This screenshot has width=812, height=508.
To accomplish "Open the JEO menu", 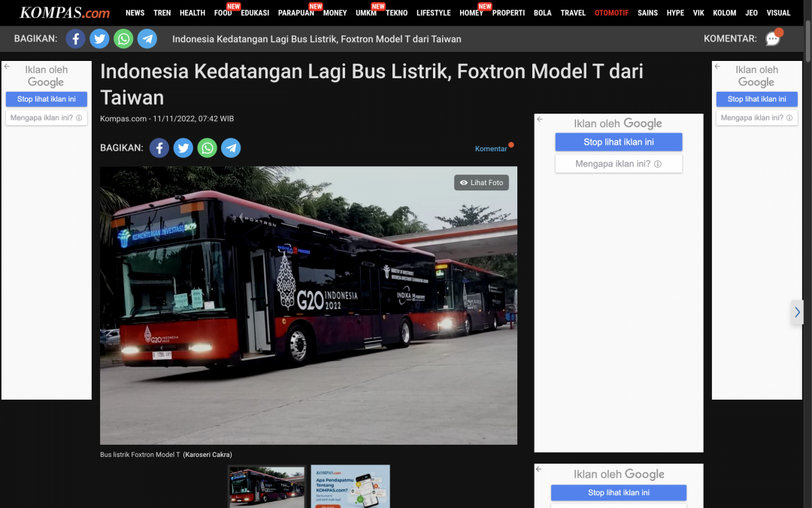I will [751, 13].
